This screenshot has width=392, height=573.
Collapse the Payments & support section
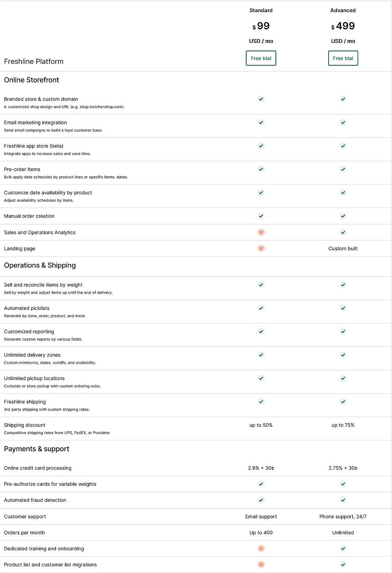(x=36, y=449)
